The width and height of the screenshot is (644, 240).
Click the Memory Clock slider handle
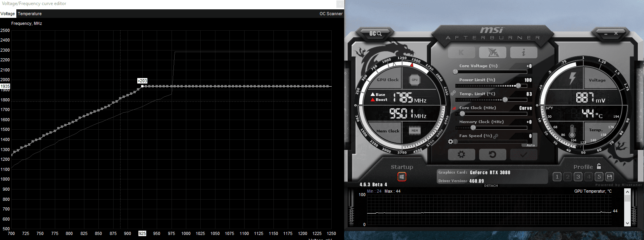click(473, 128)
